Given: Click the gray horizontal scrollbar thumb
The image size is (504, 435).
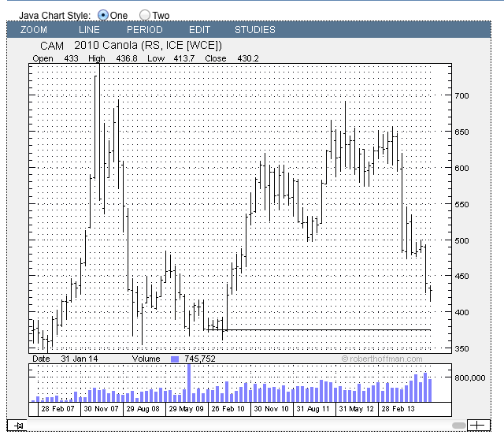Looking at the screenshot, I should point(458,426).
